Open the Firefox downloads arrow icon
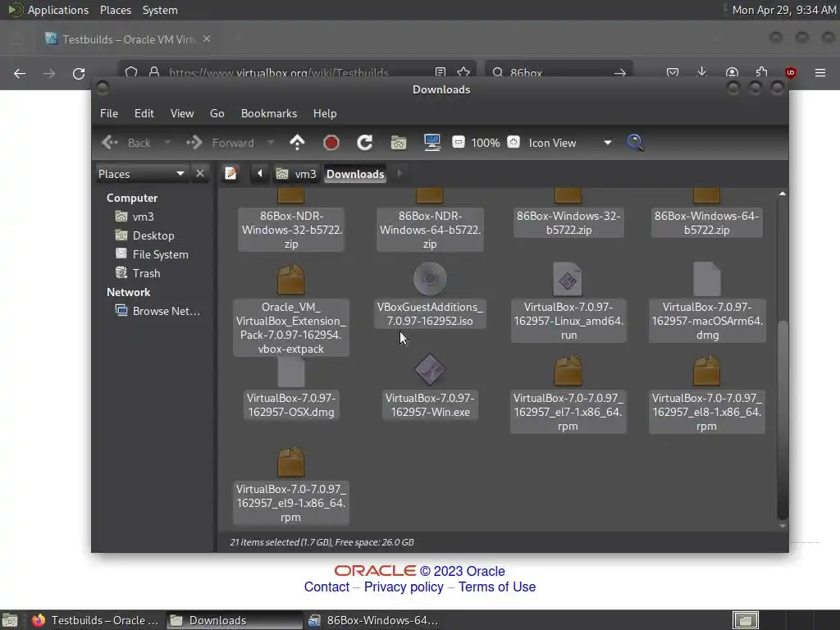The width and height of the screenshot is (840, 630). pos(702,72)
